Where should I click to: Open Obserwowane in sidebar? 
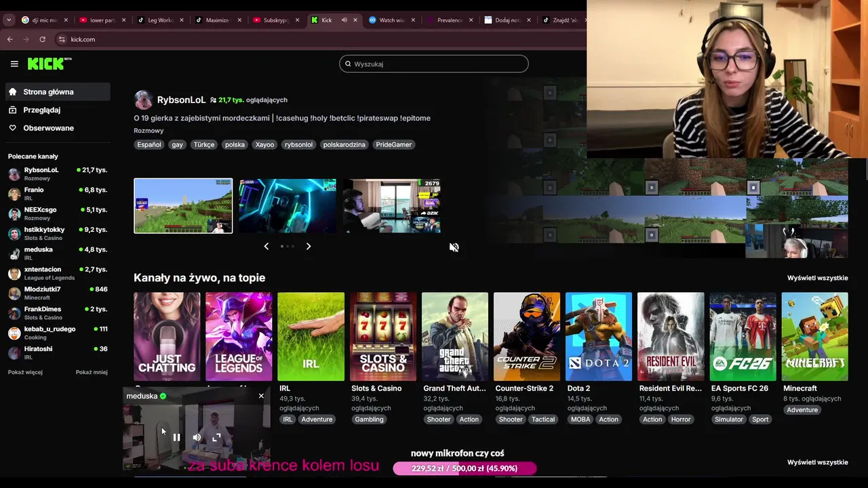58,128
